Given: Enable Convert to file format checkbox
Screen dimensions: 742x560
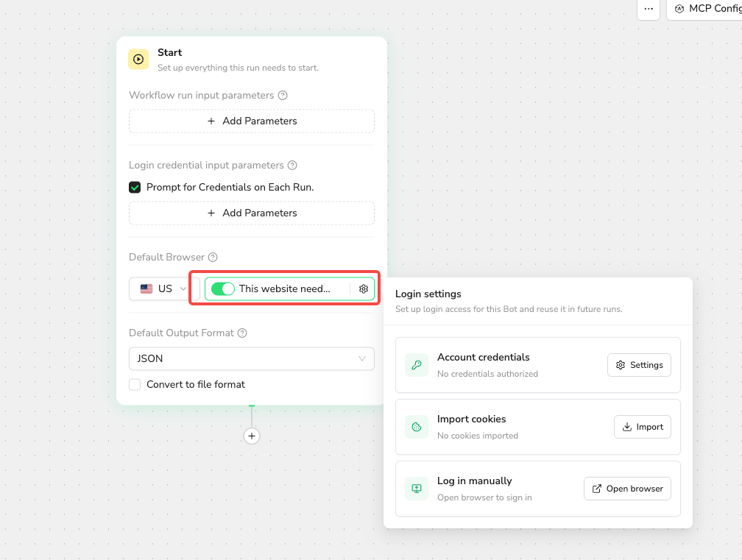Looking at the screenshot, I should [135, 385].
